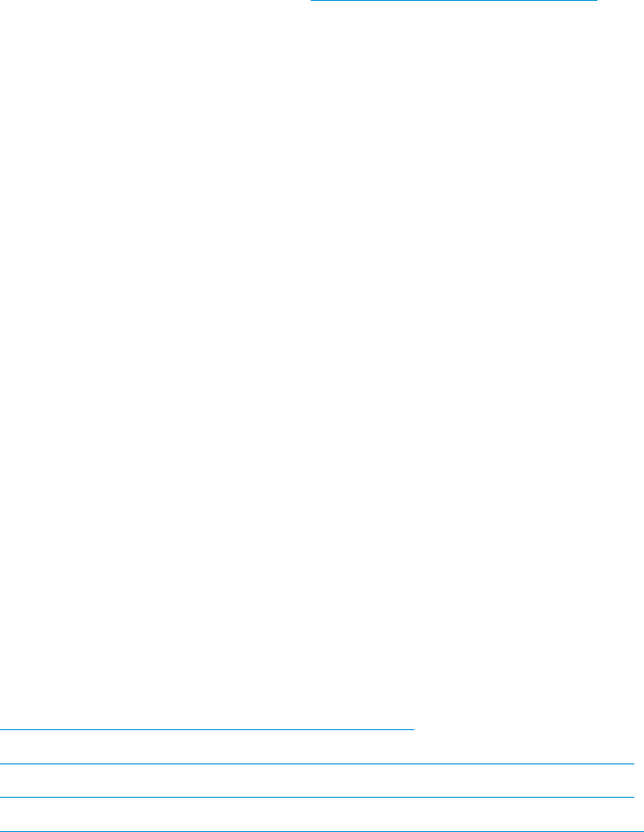Screen dimensions: 644x832
Task: Click the middle of second full-width line
Action: click(x=317, y=797)
